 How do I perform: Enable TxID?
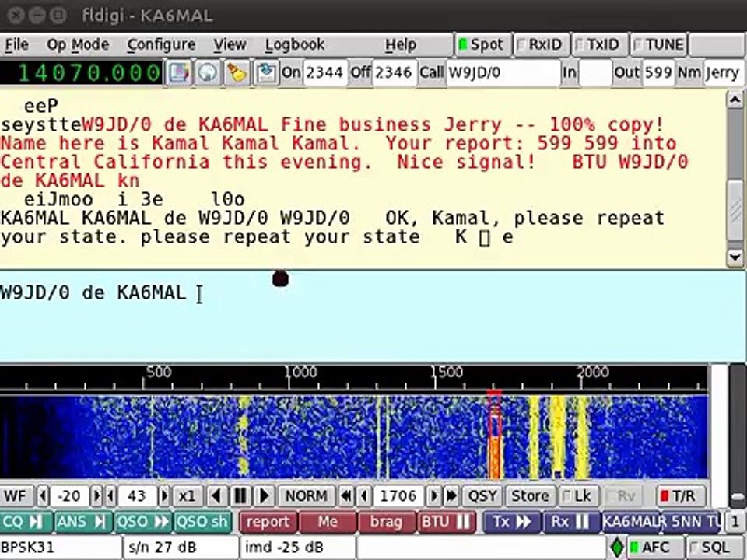pos(599,45)
